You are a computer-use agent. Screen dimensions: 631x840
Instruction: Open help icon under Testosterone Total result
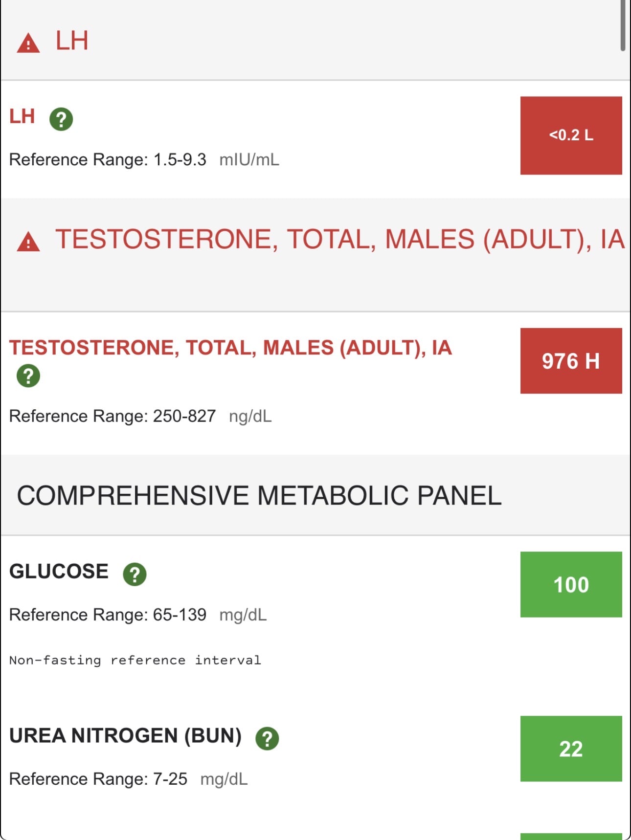point(28,376)
